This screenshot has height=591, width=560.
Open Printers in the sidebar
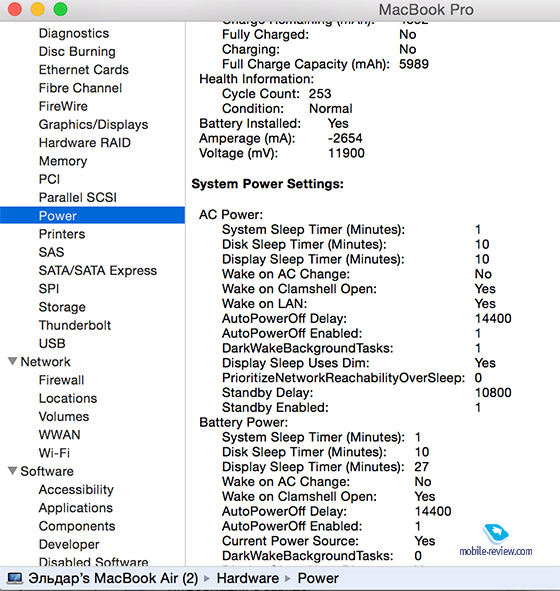click(x=62, y=234)
